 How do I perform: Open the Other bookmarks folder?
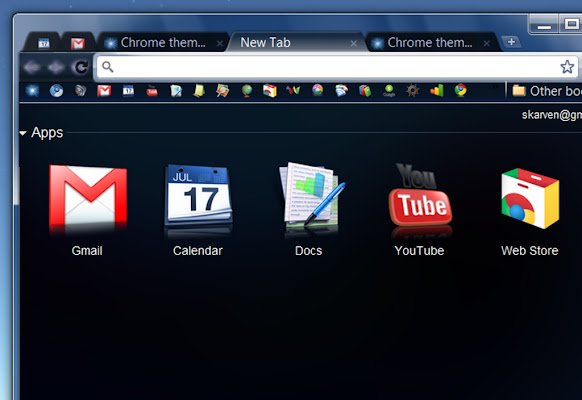click(547, 91)
